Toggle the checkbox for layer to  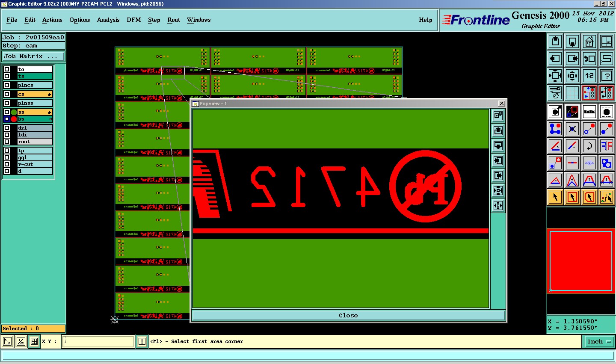pos(7,69)
